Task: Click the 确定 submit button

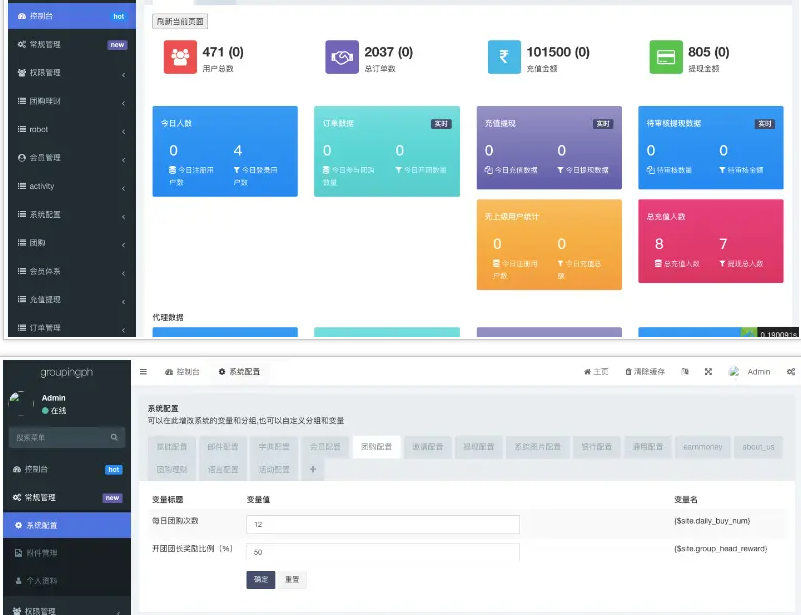Action: (x=260, y=579)
